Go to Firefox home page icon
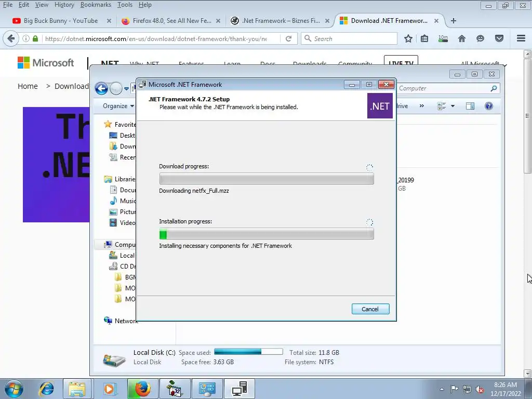Viewport: 532px width, 399px height. point(462,38)
